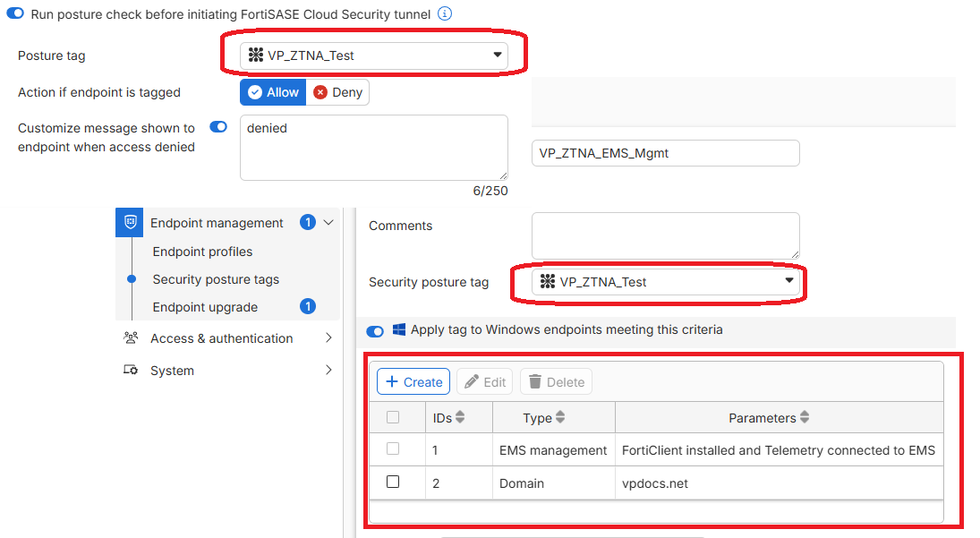
Task: Open the Security posture tag dropdown
Action: tap(666, 282)
